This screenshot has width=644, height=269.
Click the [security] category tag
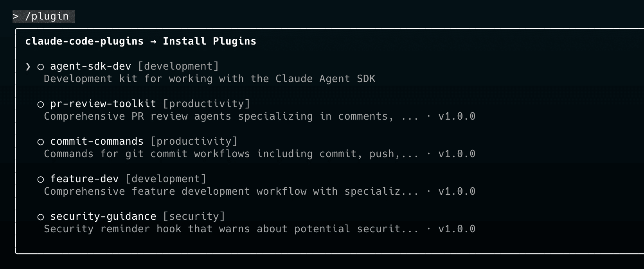pyautogui.click(x=194, y=217)
